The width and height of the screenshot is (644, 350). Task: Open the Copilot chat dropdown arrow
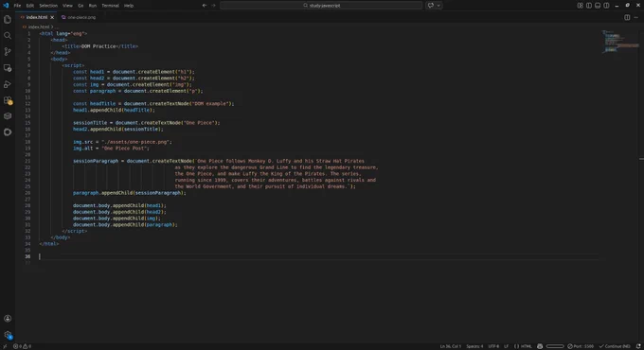click(x=438, y=6)
